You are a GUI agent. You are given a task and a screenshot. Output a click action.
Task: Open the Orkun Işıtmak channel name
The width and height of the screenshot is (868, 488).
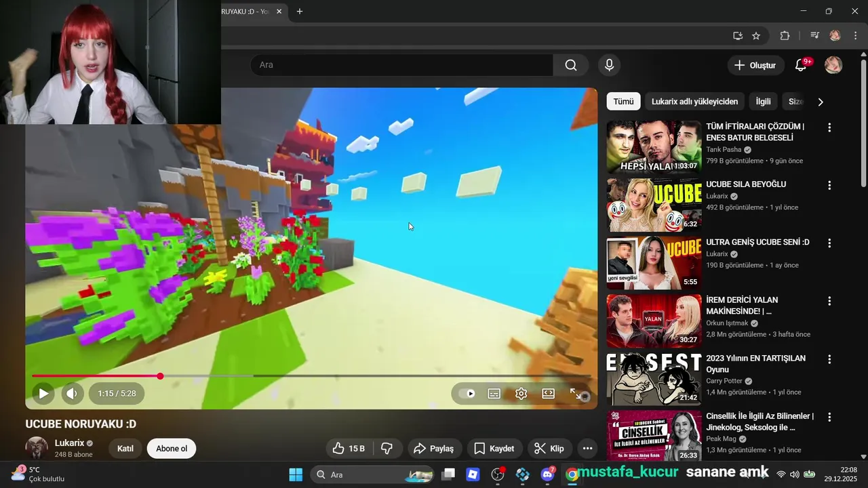(x=727, y=323)
